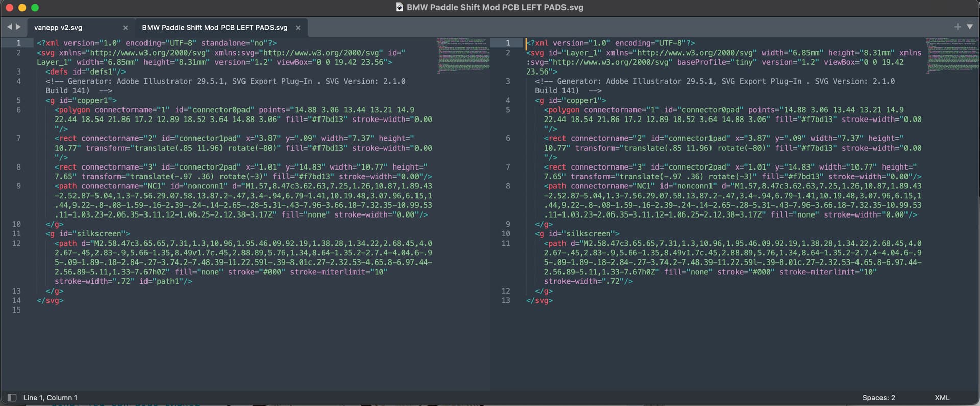The height and width of the screenshot is (406, 980).
Task: Click the closing </svg> tag in the vanepp pane
Action: coord(50,300)
